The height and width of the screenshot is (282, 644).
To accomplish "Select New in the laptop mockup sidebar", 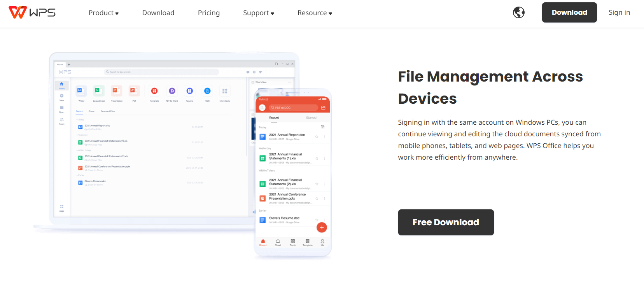I will pyautogui.click(x=61, y=97).
